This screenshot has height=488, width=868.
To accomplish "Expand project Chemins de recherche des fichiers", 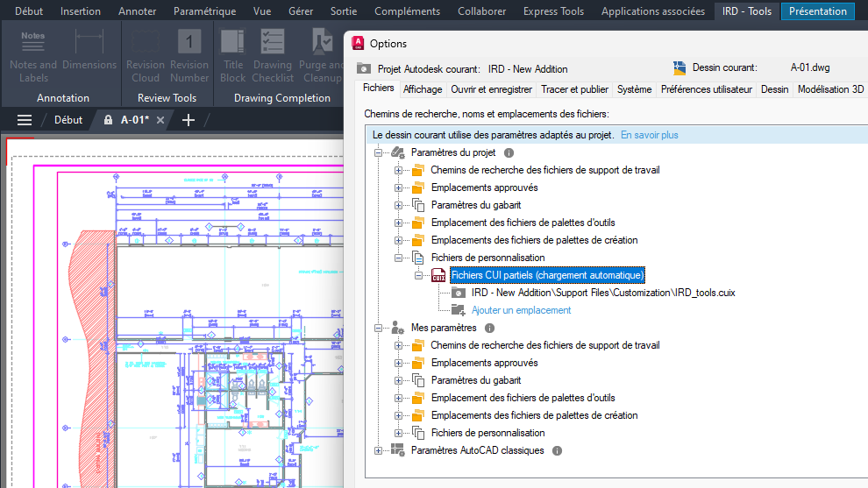I will point(399,171).
